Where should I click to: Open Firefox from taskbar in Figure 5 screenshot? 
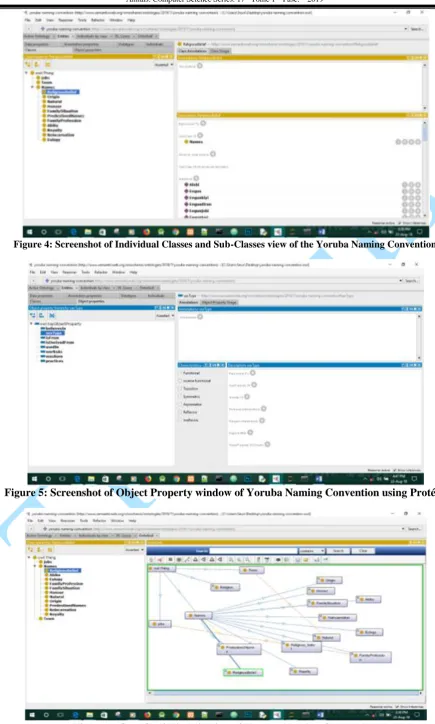coord(148,479)
